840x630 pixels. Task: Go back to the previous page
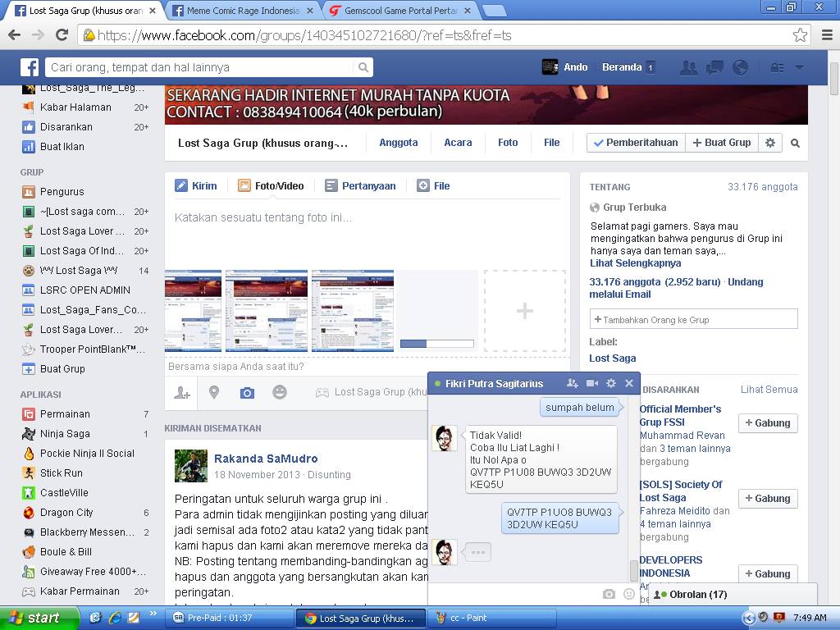15,35
